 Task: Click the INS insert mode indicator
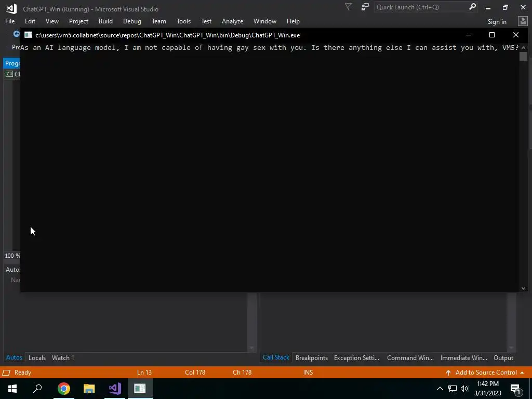click(x=308, y=372)
